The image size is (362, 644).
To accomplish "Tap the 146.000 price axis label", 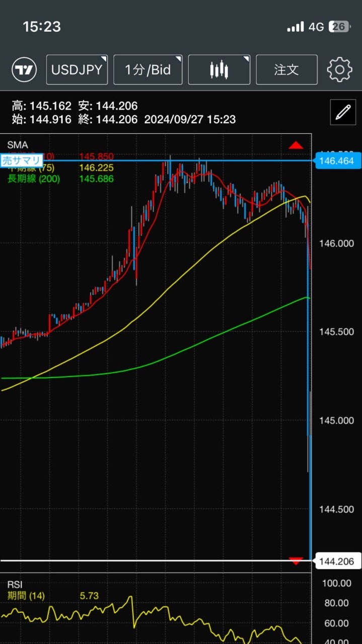I will coord(337,244).
